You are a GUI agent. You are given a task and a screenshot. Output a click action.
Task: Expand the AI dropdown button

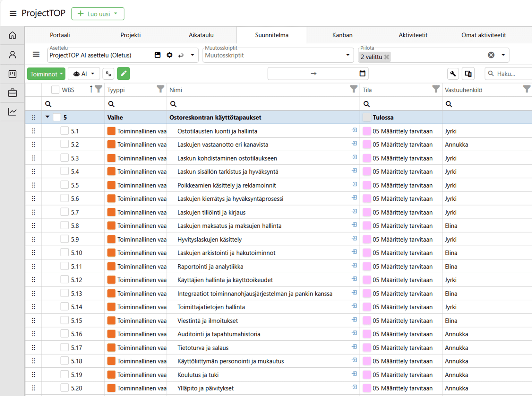84,74
